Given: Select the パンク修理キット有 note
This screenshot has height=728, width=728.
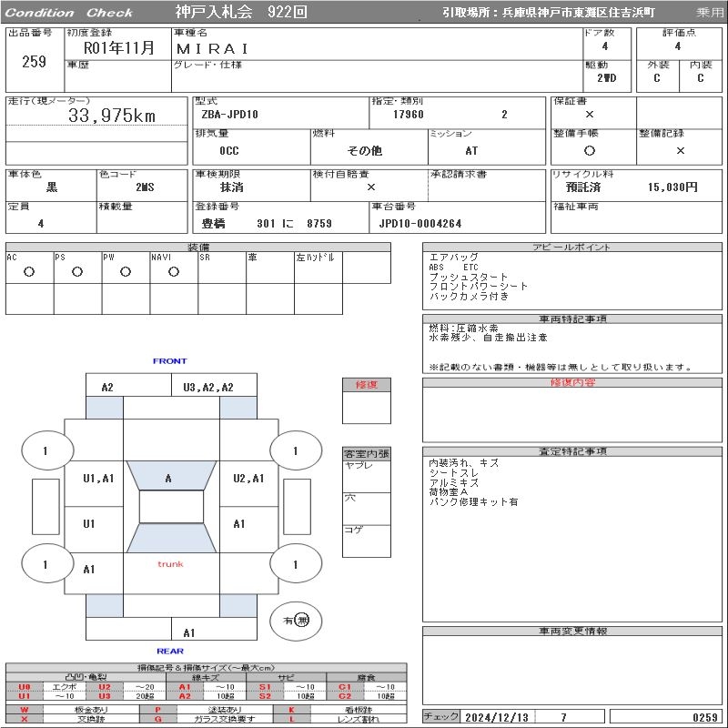Looking at the screenshot, I should click(473, 502).
